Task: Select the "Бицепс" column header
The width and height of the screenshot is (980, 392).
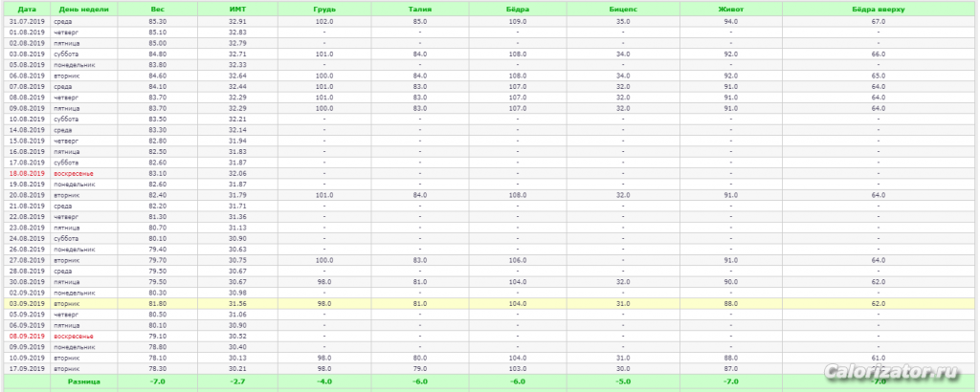Action: coord(623,10)
